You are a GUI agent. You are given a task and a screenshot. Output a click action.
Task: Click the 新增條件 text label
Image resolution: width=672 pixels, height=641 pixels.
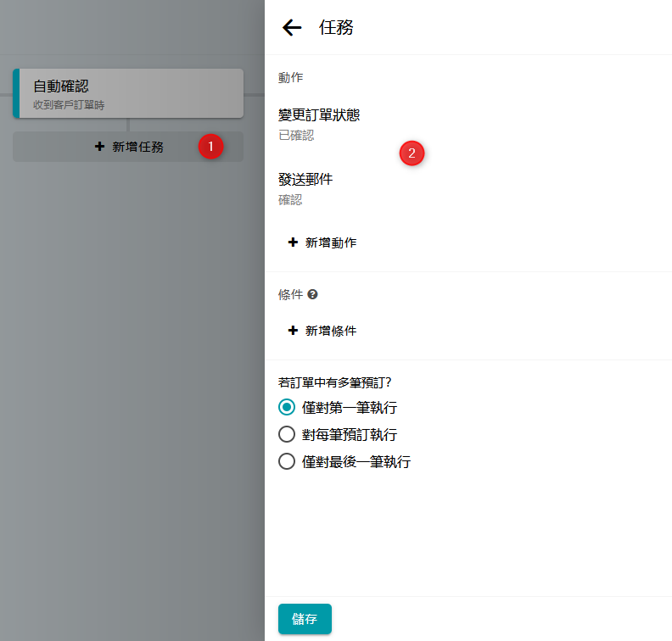click(331, 331)
